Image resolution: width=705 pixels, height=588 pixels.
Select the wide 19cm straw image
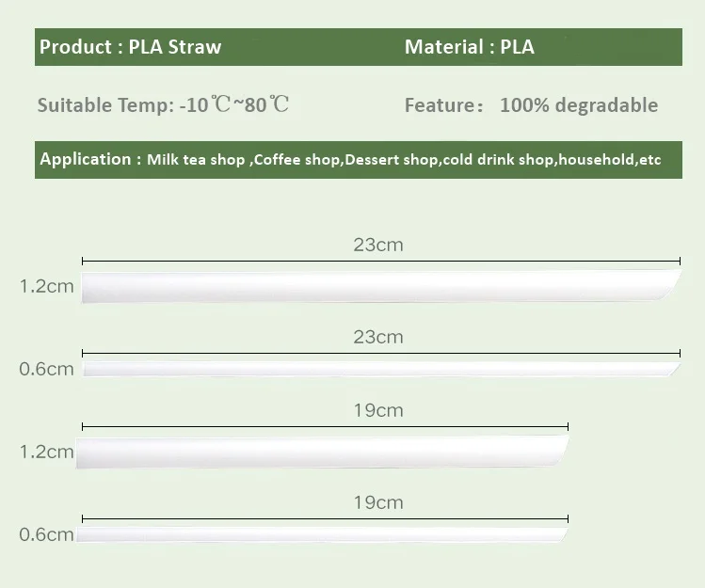coord(320,453)
